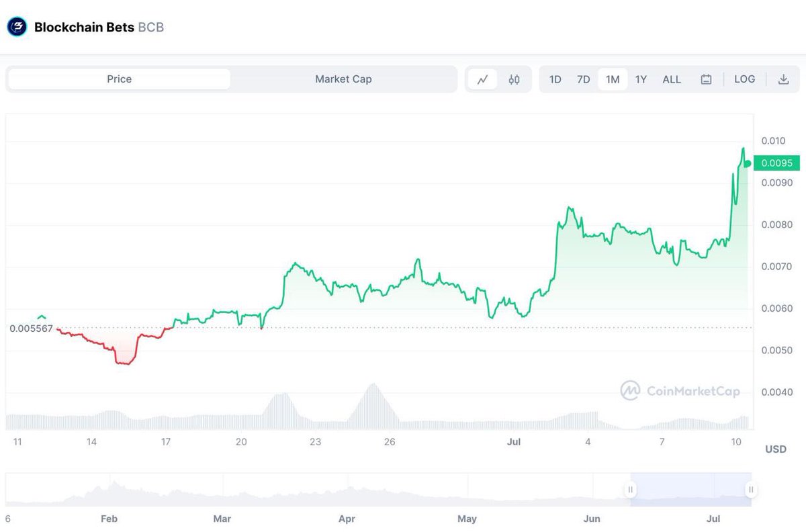Click the 0.0060 price axis label
Image resolution: width=806 pixels, height=532 pixels.
777,309
